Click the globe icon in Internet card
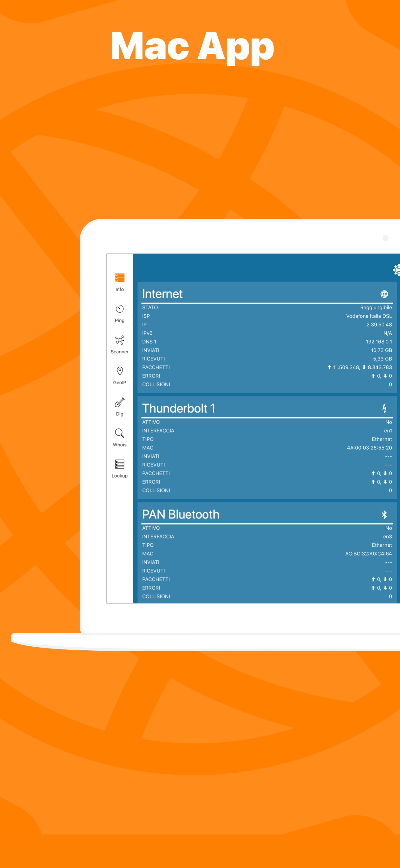The height and width of the screenshot is (868, 400). coord(384,294)
